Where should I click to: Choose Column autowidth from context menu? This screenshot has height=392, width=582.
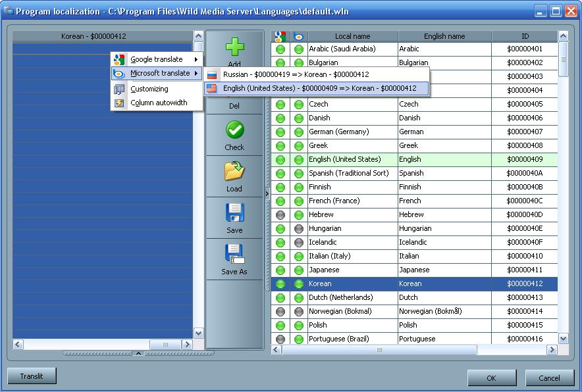coord(159,103)
